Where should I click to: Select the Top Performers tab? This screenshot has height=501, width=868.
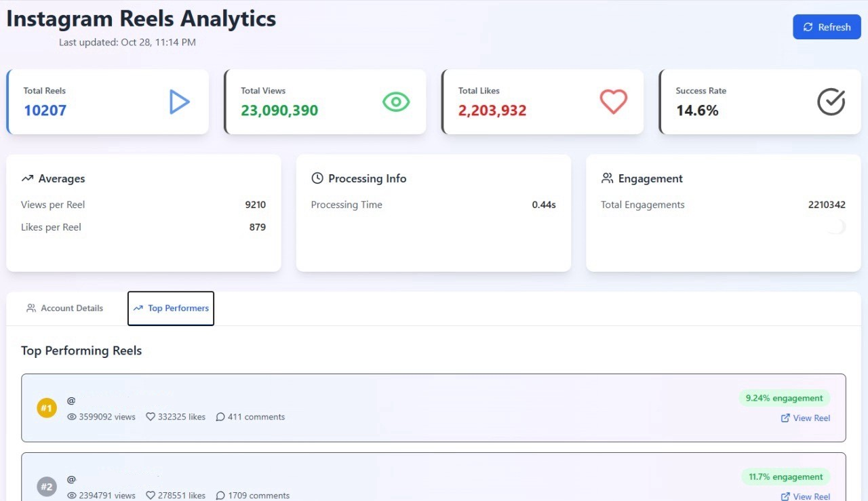[171, 308]
